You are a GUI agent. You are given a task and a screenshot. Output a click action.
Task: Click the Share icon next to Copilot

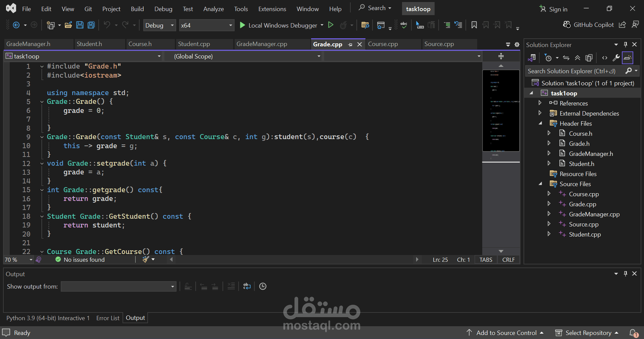click(x=622, y=25)
